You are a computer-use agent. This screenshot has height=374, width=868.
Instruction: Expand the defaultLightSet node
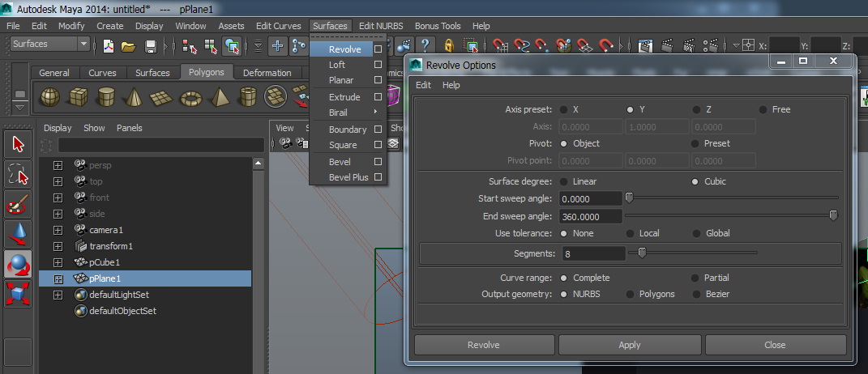click(x=58, y=295)
